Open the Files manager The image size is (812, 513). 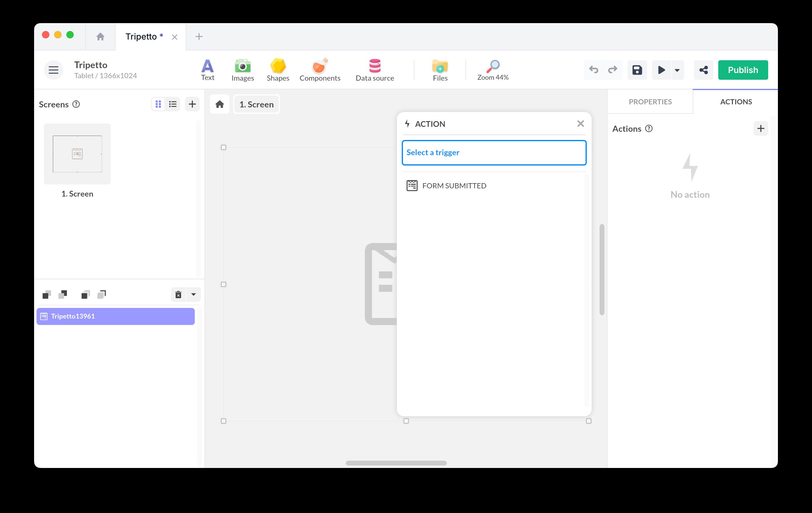pos(440,70)
